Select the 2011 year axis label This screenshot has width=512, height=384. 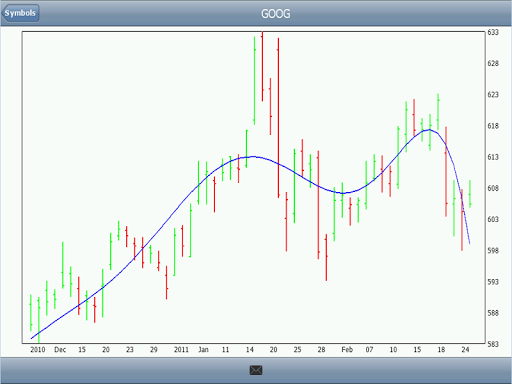(x=181, y=350)
